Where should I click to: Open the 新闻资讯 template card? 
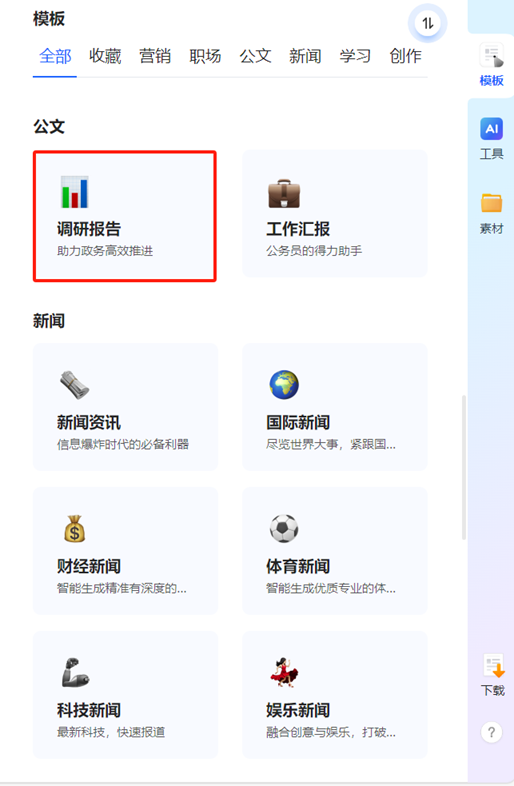(x=125, y=407)
